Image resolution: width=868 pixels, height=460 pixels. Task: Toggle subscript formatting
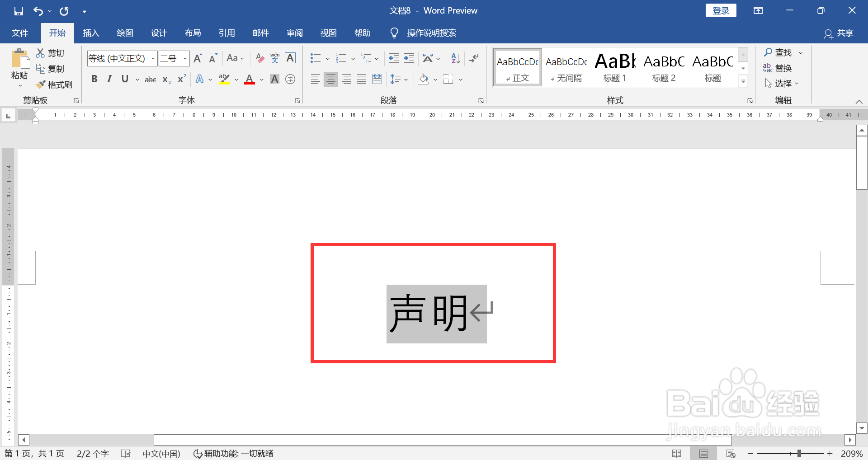[x=166, y=80]
